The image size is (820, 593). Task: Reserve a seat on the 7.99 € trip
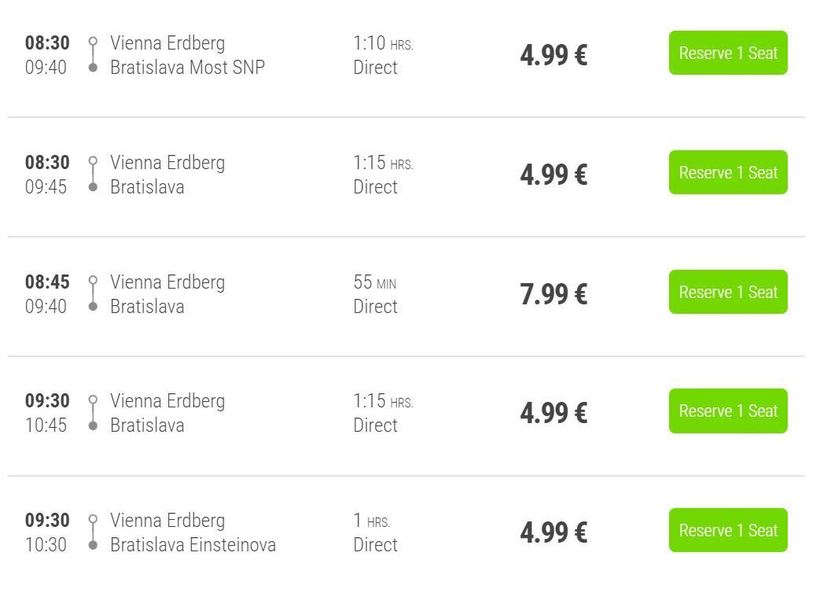coord(727,292)
